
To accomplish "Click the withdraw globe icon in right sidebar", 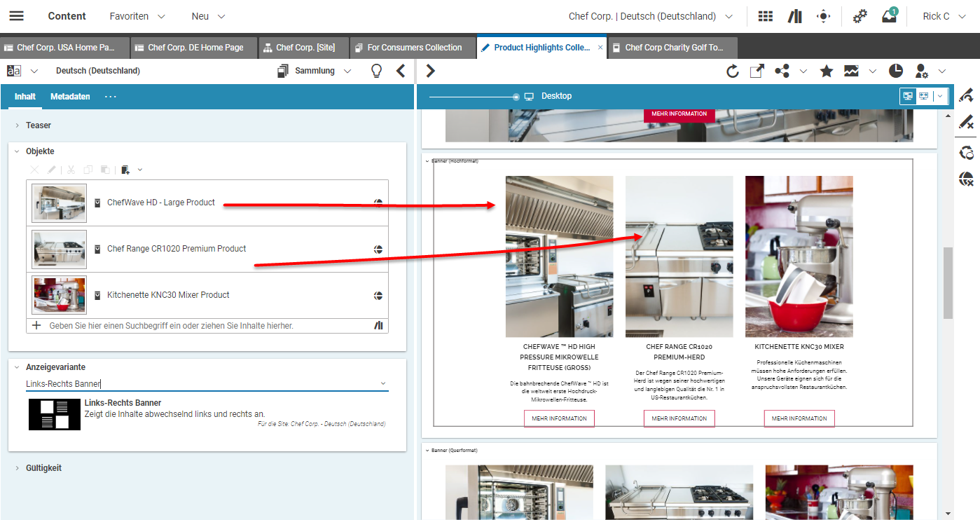I will click(967, 179).
